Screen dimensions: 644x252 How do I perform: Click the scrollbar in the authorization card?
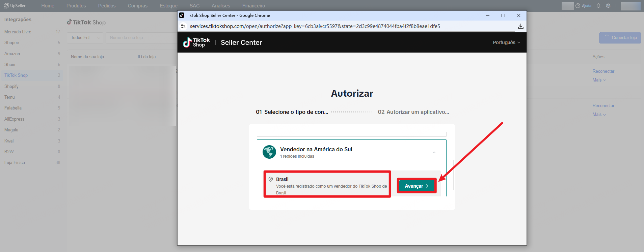pyautogui.click(x=453, y=175)
